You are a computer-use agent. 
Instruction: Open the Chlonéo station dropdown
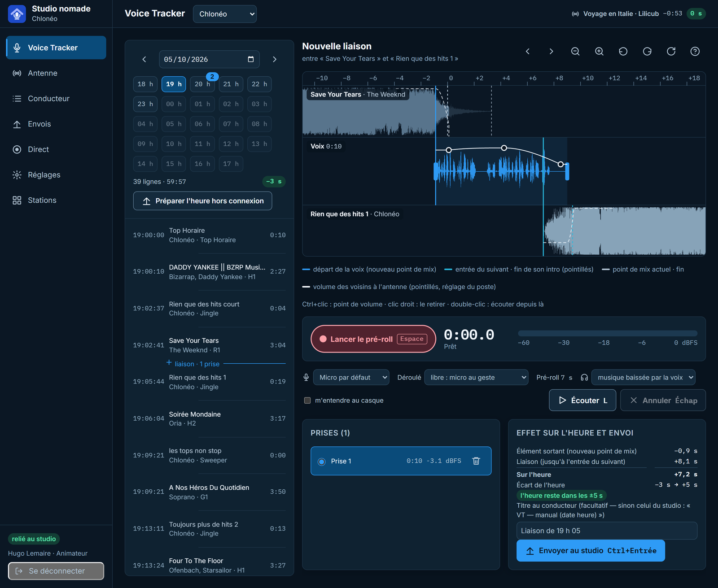[225, 14]
